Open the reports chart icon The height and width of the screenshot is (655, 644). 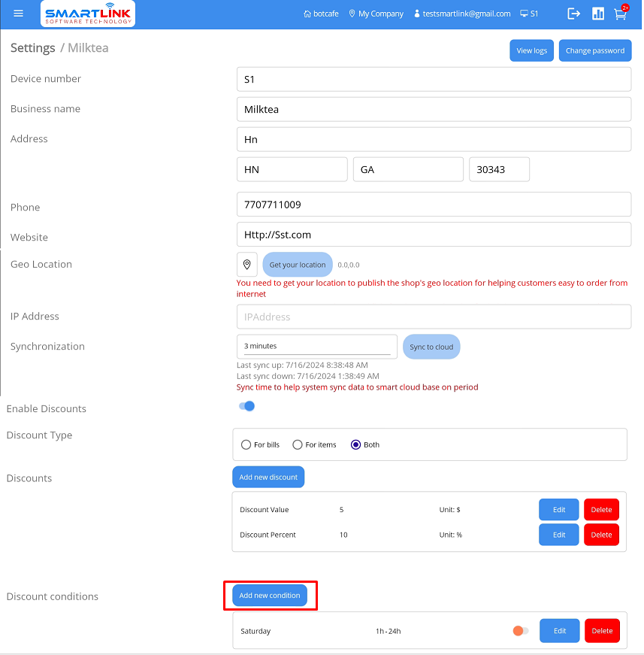pos(598,14)
